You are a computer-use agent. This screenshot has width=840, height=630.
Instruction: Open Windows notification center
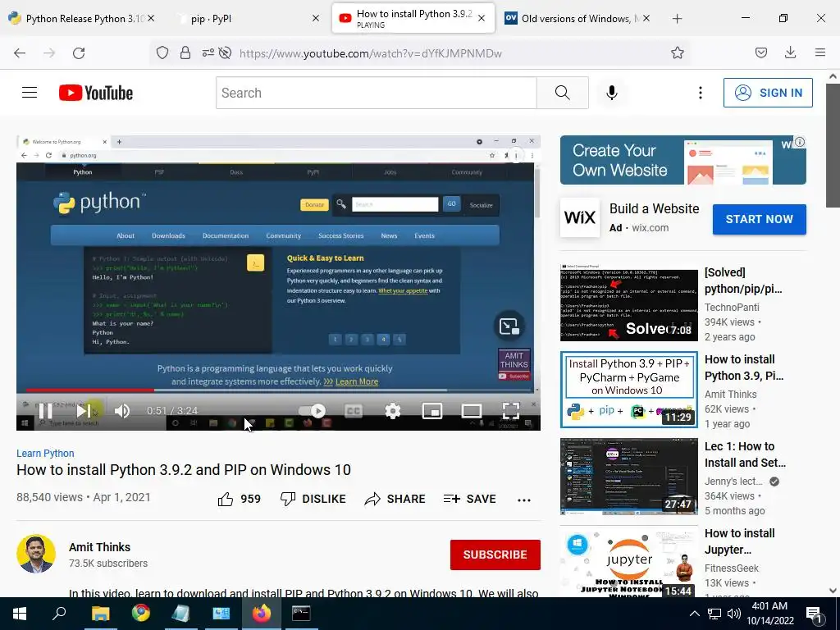[815, 614]
